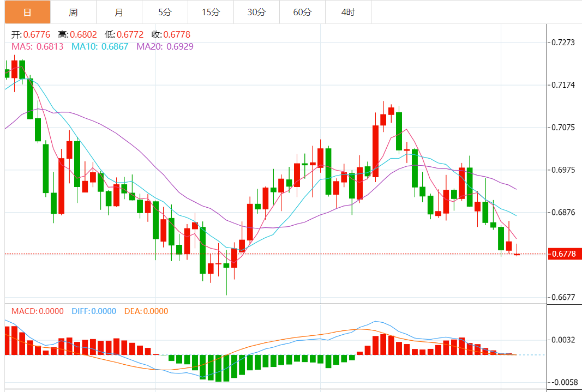The image size is (582, 392).
Task: Select the 月 monthly timeframe tab
Action: 119,12
